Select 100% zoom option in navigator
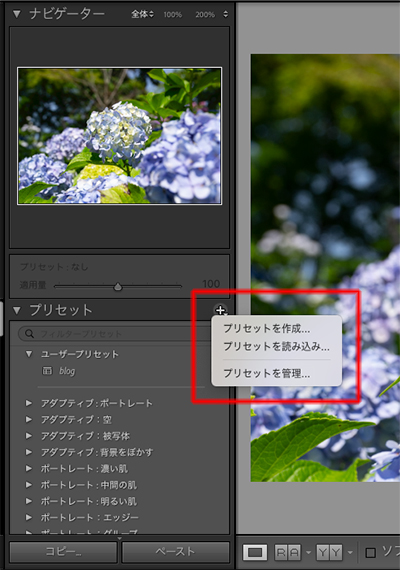The width and height of the screenshot is (400, 570). (x=172, y=15)
